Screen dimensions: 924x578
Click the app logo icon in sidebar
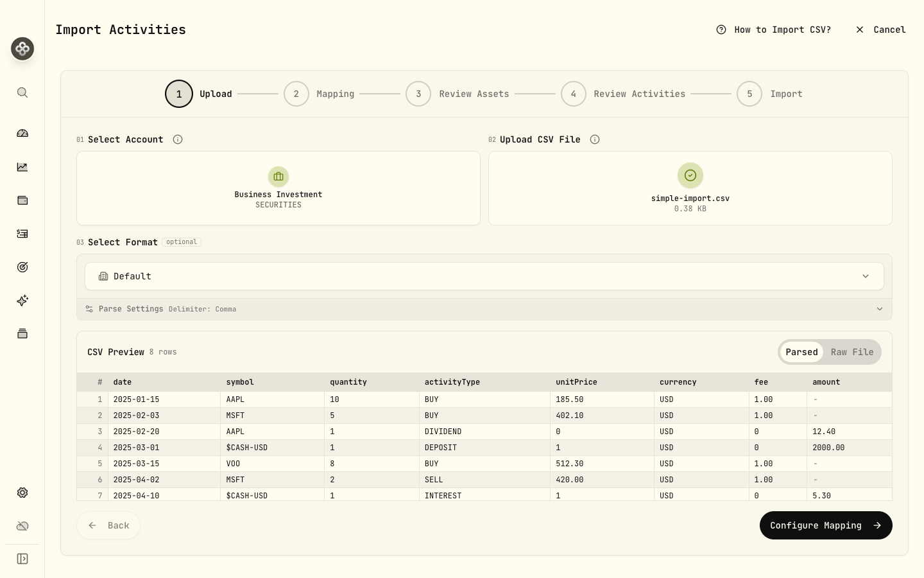(x=22, y=49)
